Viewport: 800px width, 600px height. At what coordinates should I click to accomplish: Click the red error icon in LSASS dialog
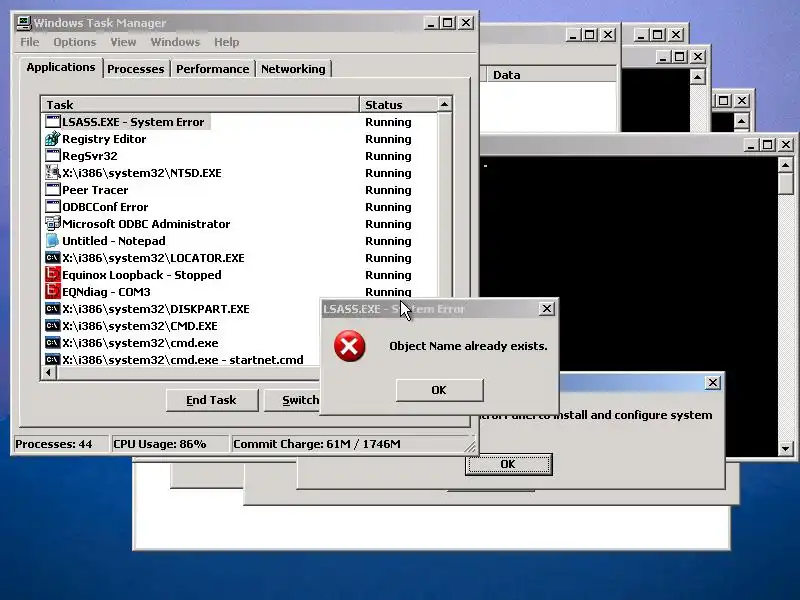pyautogui.click(x=349, y=346)
